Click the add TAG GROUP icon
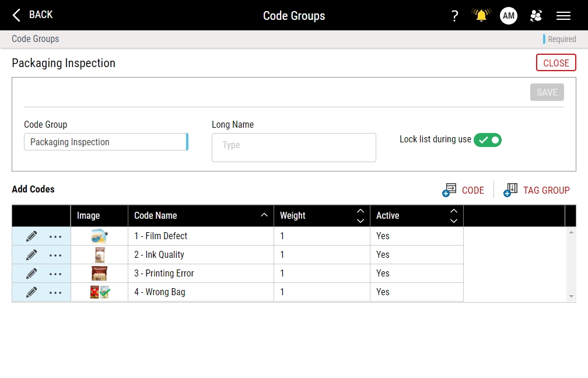This screenshot has width=588, height=378. tap(510, 190)
